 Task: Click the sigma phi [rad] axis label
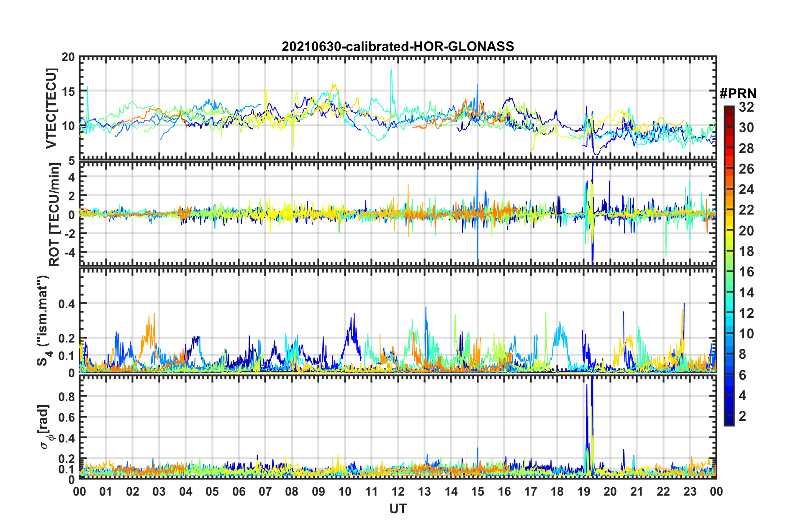pos(45,427)
